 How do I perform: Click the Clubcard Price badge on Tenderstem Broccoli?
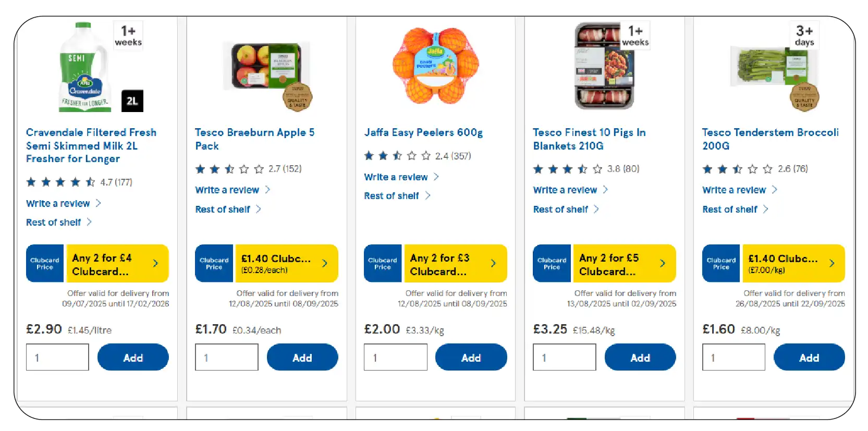(x=720, y=263)
